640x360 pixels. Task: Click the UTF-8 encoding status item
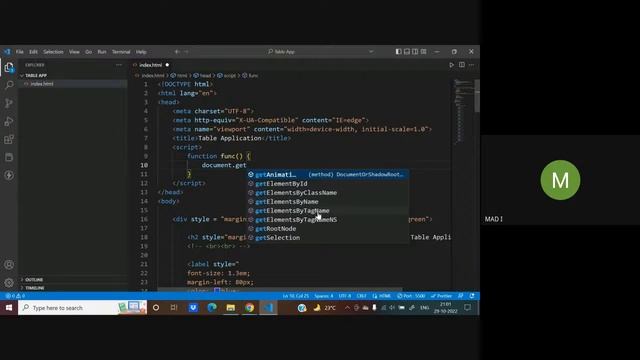(x=345, y=296)
